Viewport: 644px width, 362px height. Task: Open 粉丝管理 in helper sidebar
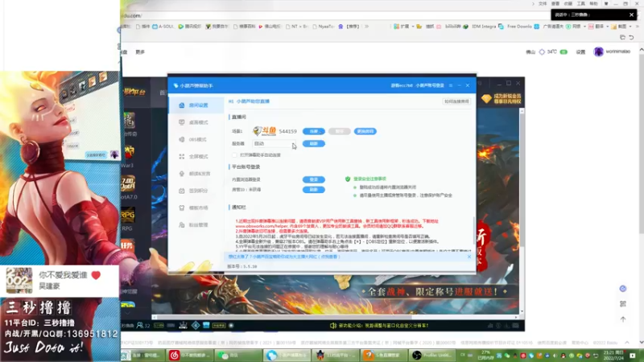click(x=196, y=225)
